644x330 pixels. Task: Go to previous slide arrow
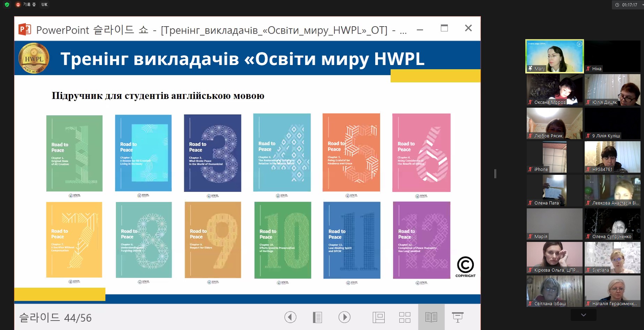[x=290, y=317]
